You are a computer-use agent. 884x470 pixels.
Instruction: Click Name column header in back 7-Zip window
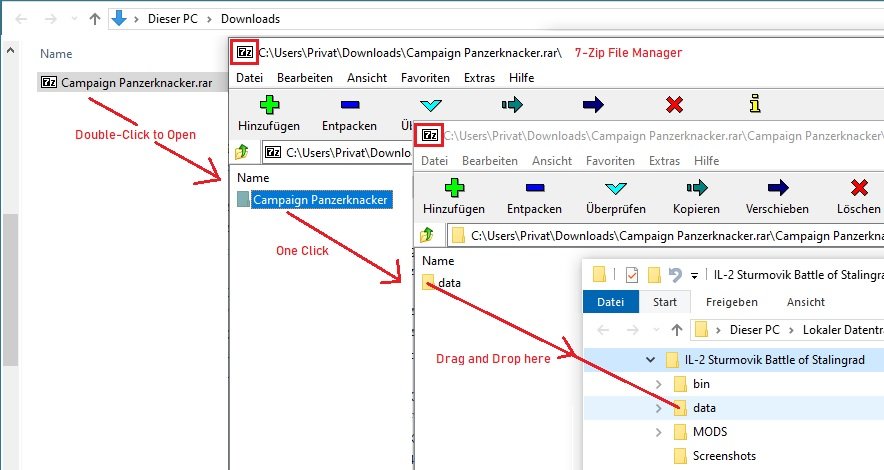(x=253, y=178)
